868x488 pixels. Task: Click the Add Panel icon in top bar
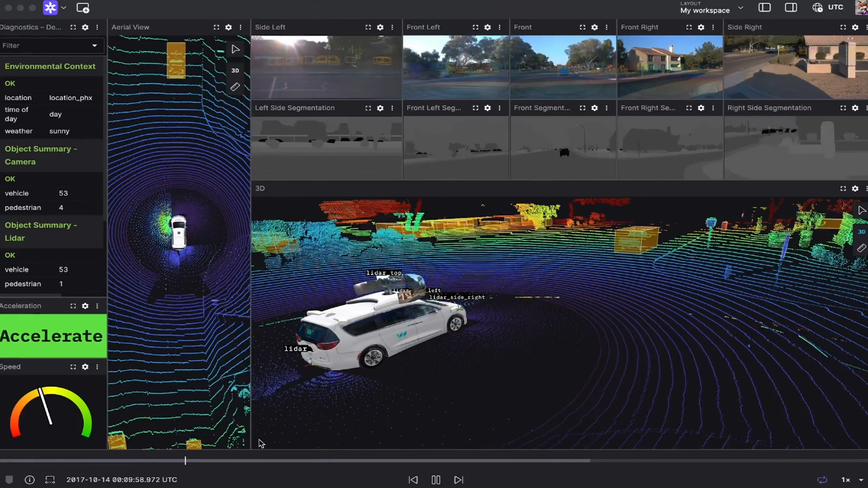83,8
